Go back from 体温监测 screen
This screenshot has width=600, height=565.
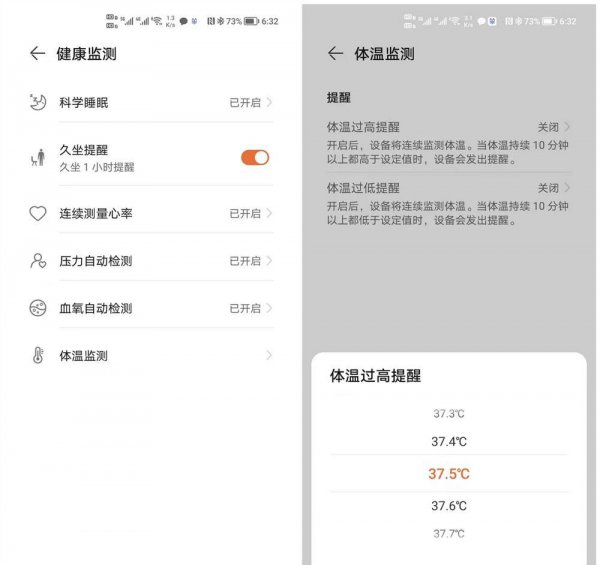336,53
